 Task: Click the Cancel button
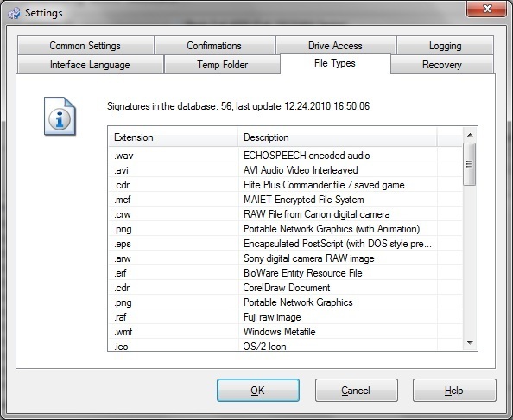pyautogui.click(x=357, y=391)
